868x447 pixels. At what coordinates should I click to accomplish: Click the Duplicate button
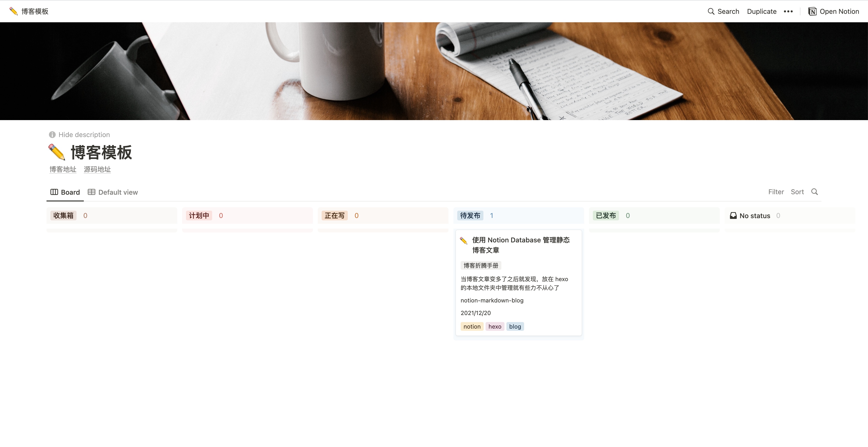click(761, 11)
